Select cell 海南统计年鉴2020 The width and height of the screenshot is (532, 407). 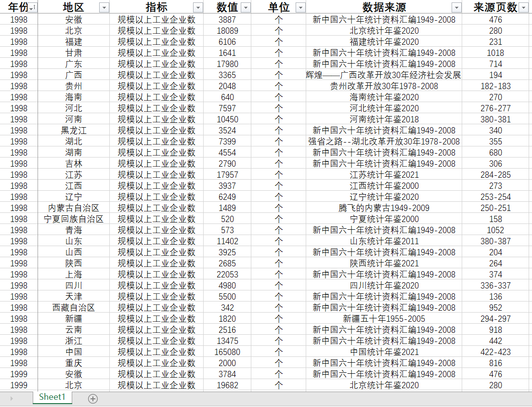(384, 97)
